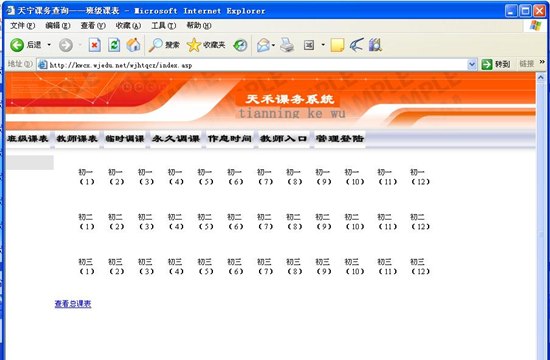Select class 初二 (5) link
The width and height of the screenshot is (550, 360).
pyautogui.click(x=205, y=222)
